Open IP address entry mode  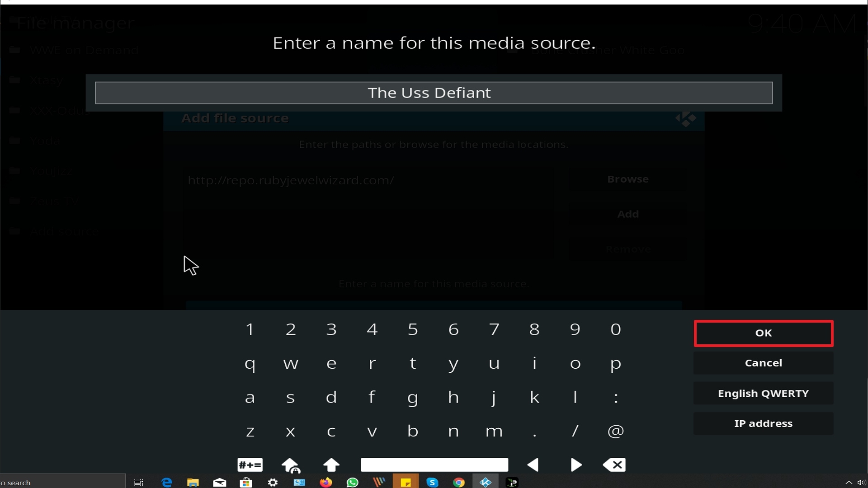pyautogui.click(x=764, y=423)
